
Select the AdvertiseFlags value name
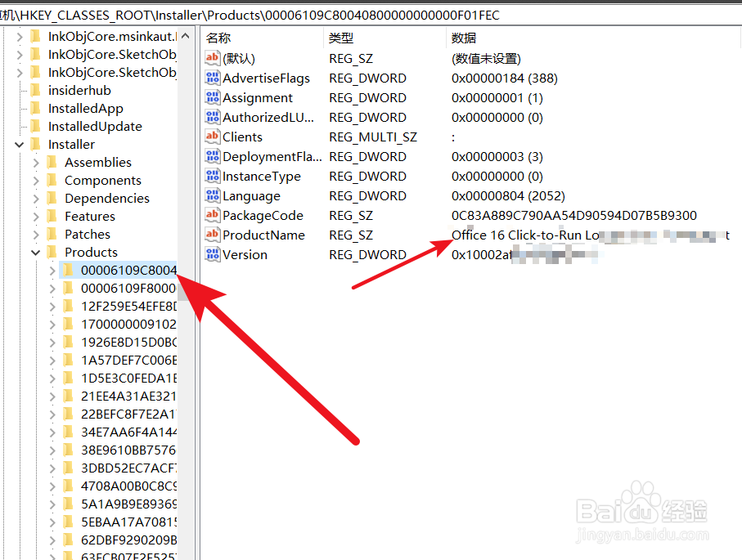click(x=266, y=78)
